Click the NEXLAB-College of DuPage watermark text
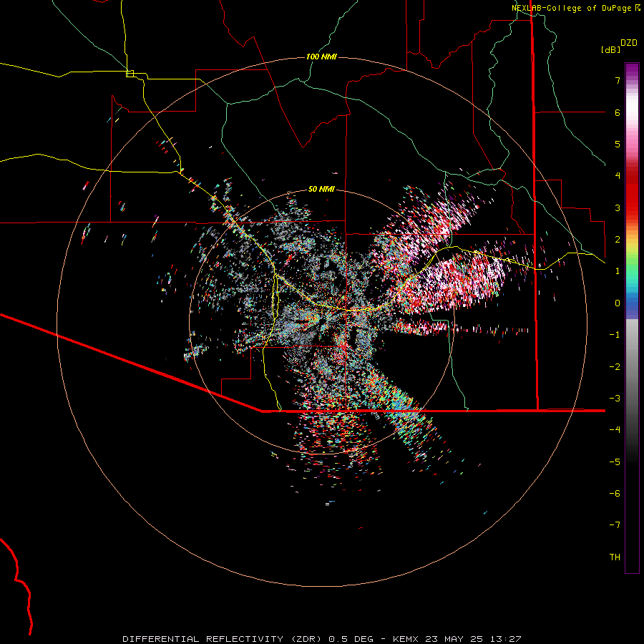The height and width of the screenshot is (644, 644). 576,8
